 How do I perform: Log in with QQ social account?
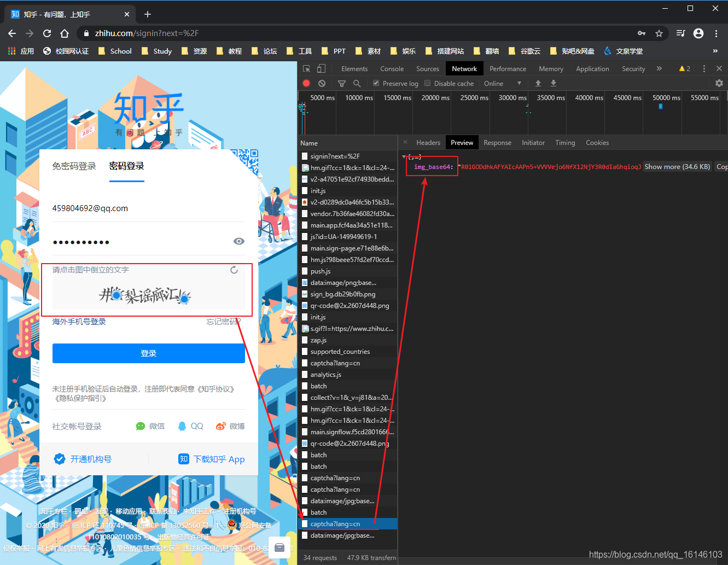191,426
